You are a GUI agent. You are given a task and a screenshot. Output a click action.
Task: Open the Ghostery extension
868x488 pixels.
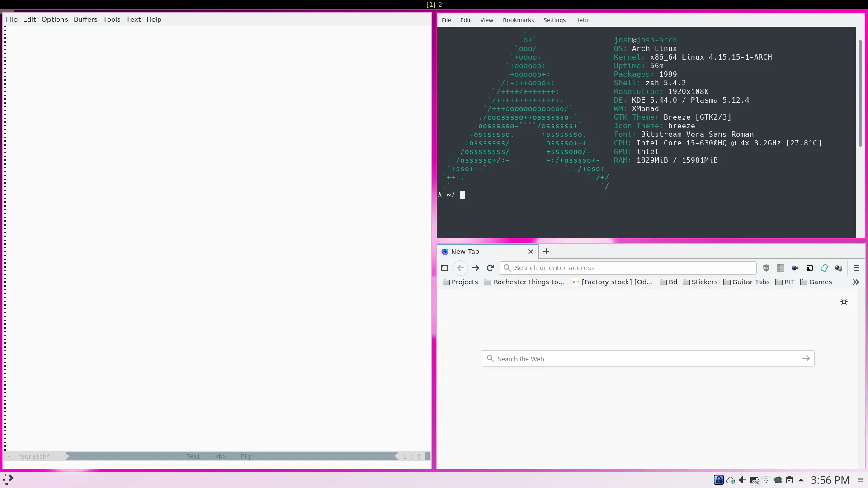pyautogui.click(x=824, y=268)
